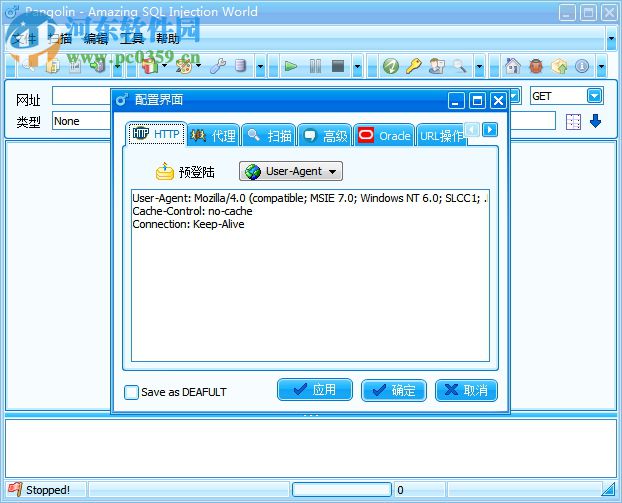Click the 预登陆 pre-login label
Image resolution: width=622 pixels, height=503 pixels.
pos(197,172)
